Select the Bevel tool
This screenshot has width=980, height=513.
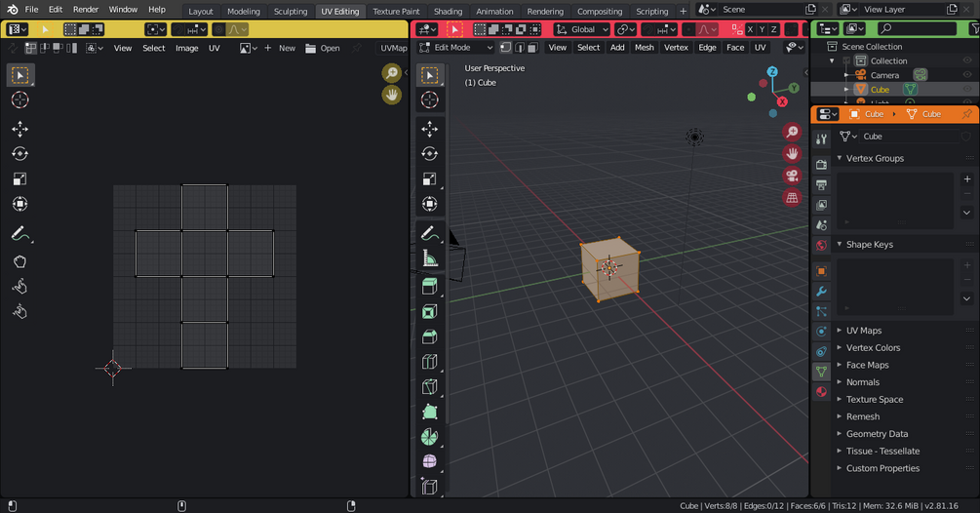pos(429,336)
